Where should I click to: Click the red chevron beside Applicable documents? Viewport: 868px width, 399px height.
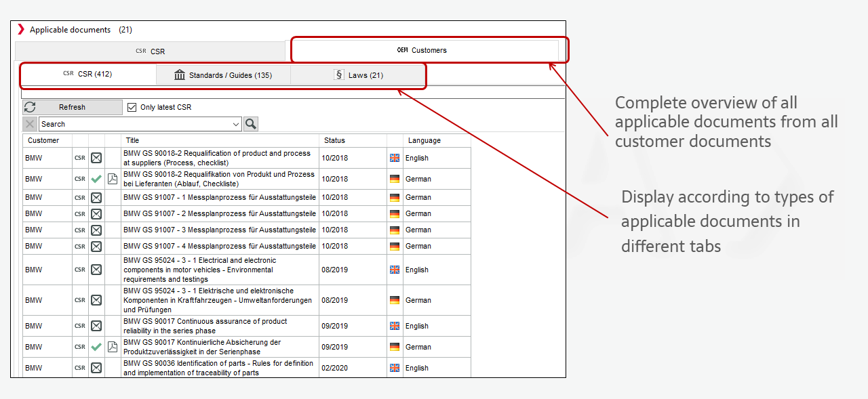coord(21,30)
